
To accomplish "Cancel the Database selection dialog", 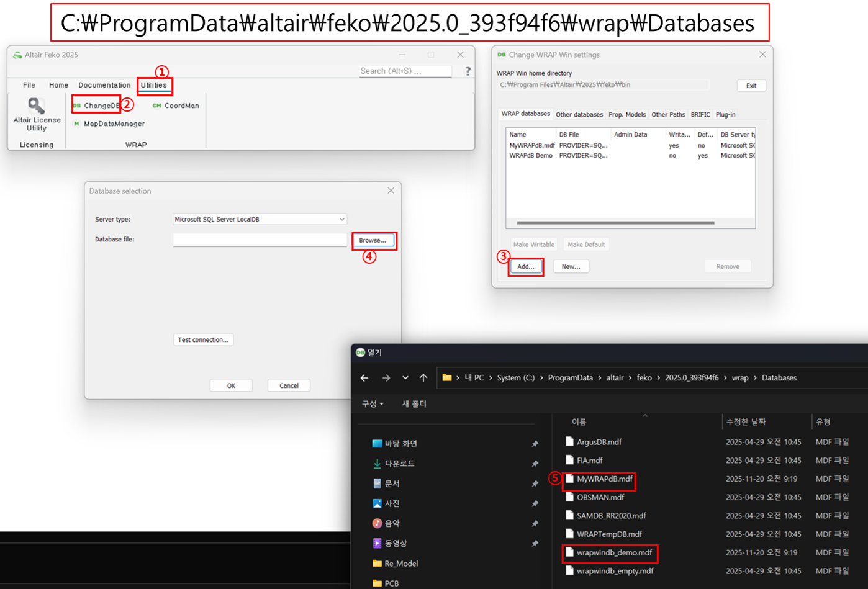I will pos(289,385).
